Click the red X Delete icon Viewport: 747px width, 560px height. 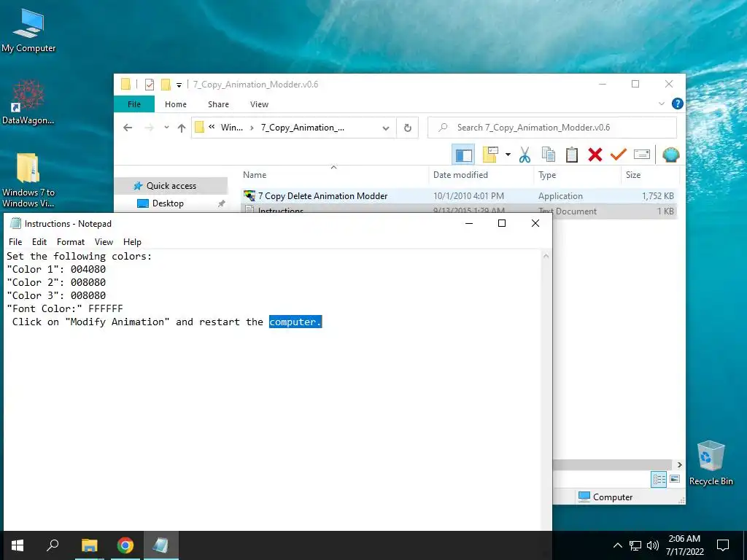click(x=595, y=155)
